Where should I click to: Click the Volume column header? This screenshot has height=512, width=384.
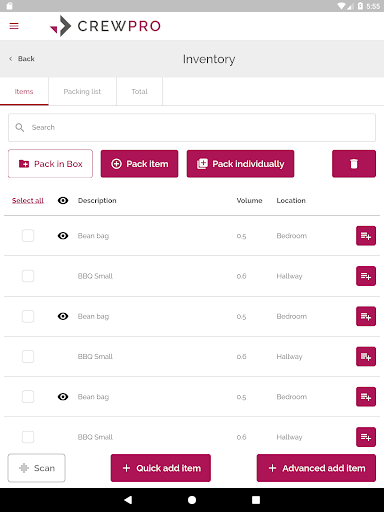pyautogui.click(x=249, y=200)
